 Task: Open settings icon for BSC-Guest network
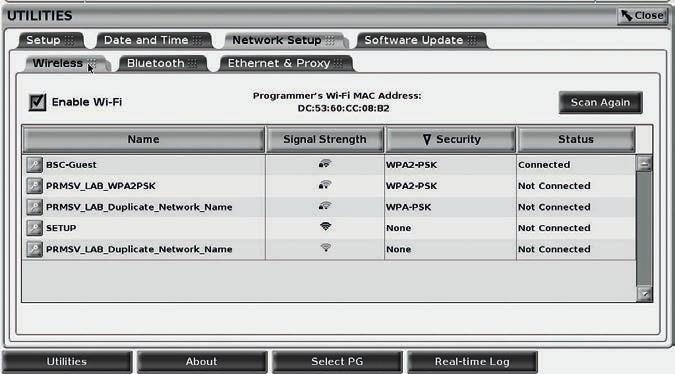click(x=34, y=165)
